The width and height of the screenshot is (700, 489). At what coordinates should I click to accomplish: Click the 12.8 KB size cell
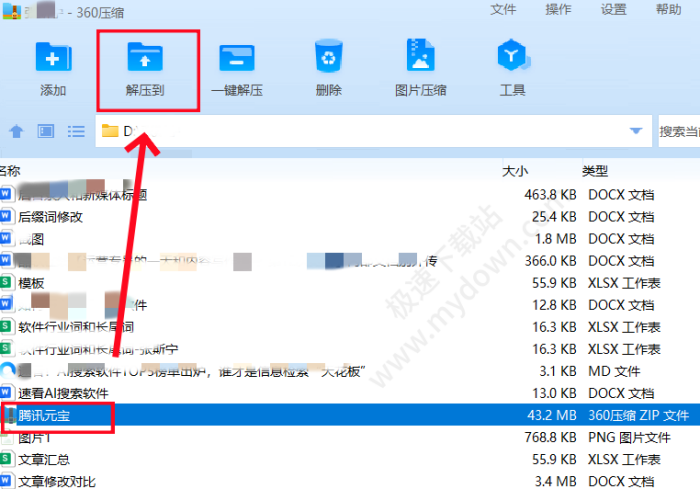(x=554, y=305)
